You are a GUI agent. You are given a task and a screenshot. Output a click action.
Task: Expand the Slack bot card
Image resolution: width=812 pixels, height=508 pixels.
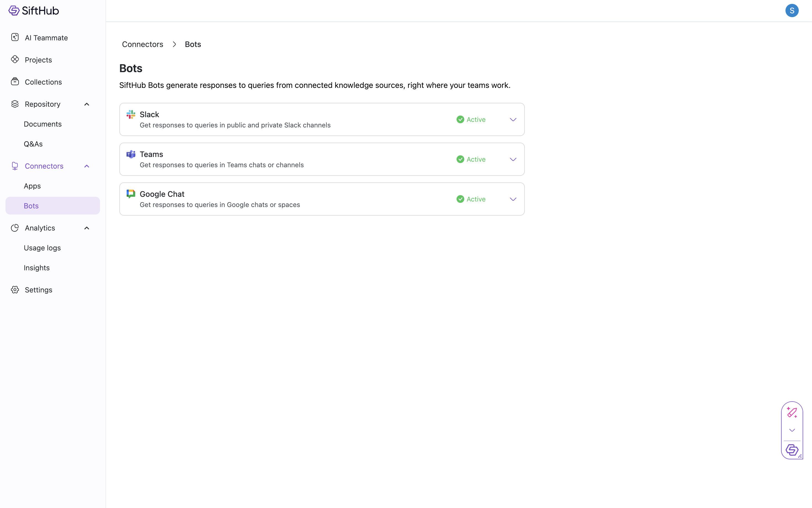point(513,120)
